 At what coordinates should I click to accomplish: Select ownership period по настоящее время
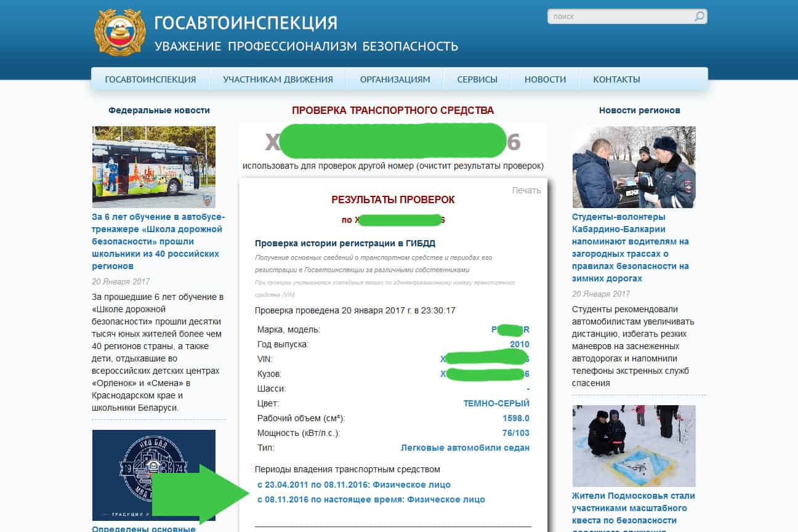click(x=371, y=499)
